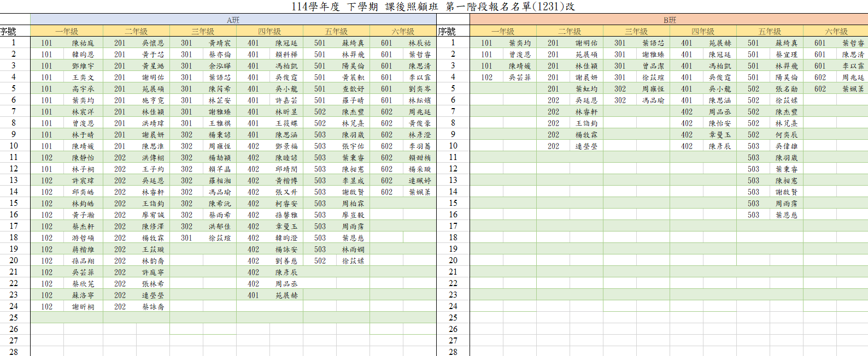Click student name 鄧維宇 in first grade
Screen dimensions: 868x356
pos(83,66)
